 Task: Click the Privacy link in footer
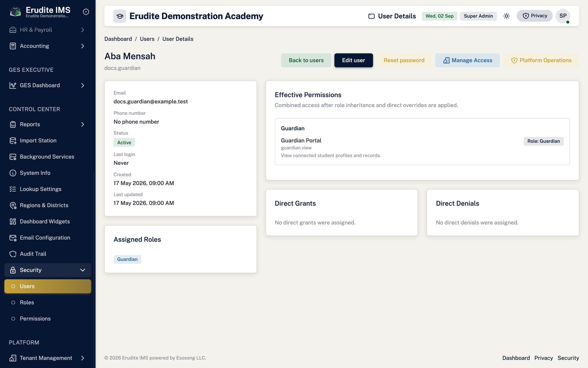click(x=544, y=358)
